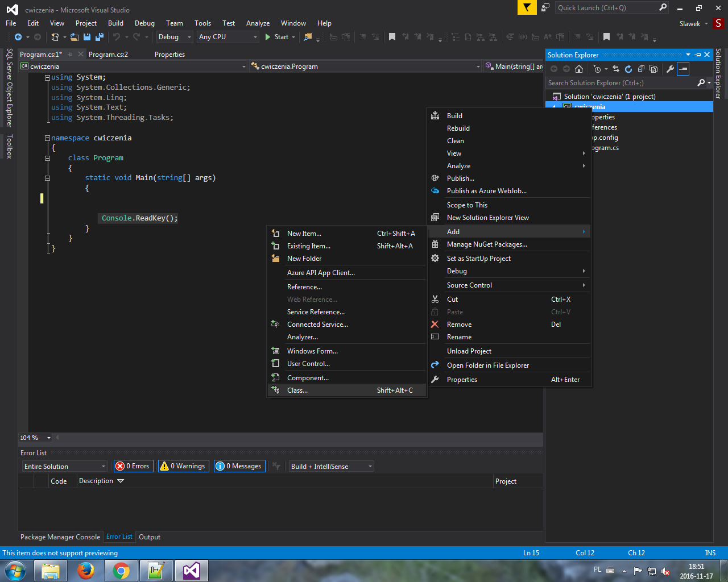Viewport: 728px width, 582px height.
Task: Pin the Program.cs:1 tab
Action: pos(71,55)
